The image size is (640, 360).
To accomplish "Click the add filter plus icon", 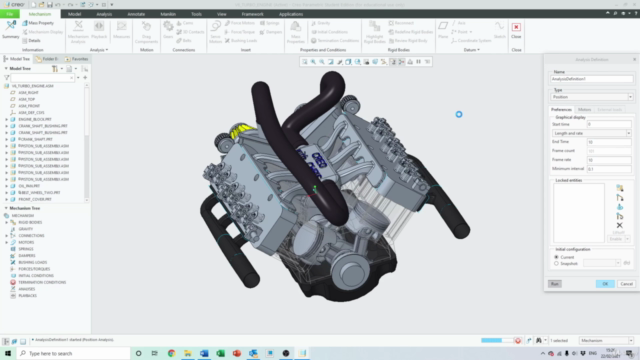I will click(85, 78).
